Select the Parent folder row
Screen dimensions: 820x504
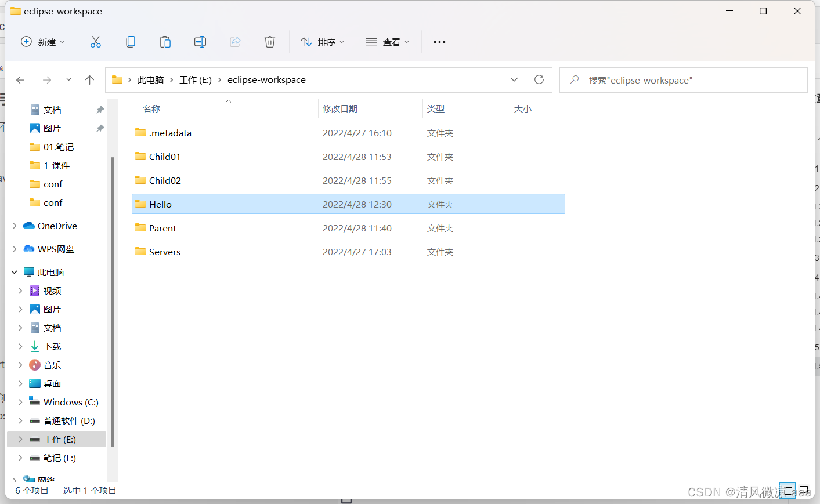point(348,228)
